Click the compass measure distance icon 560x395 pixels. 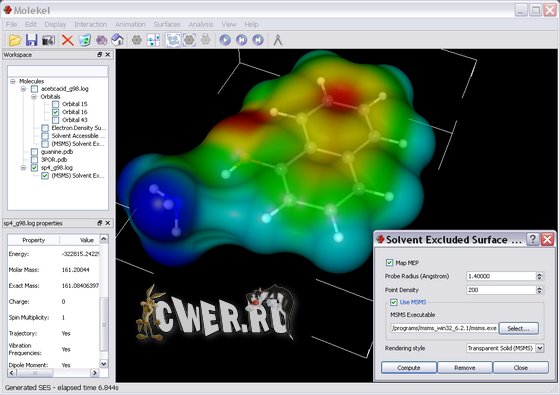click(278, 40)
